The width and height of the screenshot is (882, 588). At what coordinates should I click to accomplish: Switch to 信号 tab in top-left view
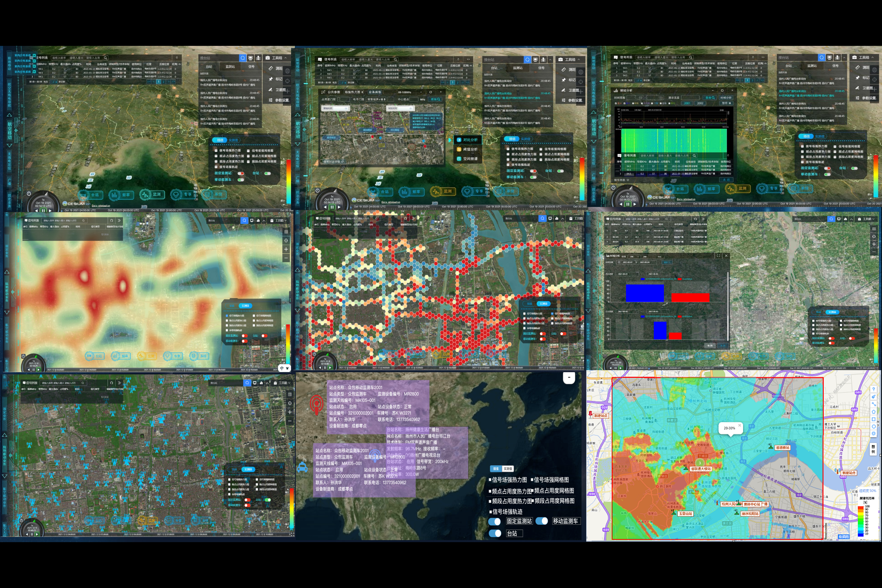(251, 66)
